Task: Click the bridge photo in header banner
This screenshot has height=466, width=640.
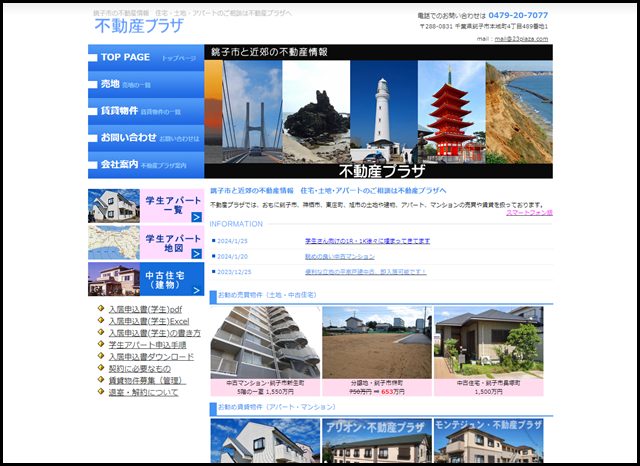Action: coord(252,112)
